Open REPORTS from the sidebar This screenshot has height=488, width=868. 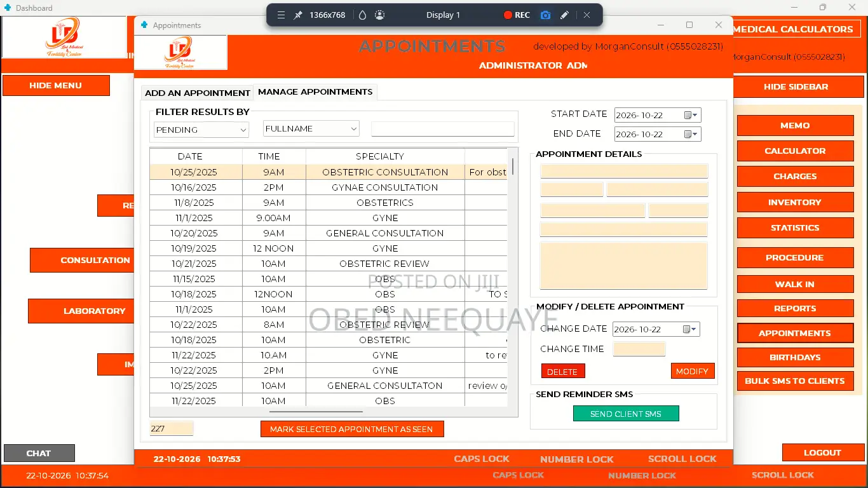click(795, 308)
